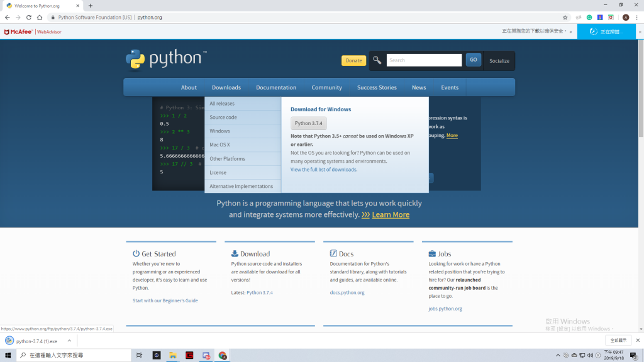Select All releases in Downloads submenu
The width and height of the screenshot is (644, 362).
(x=243, y=104)
